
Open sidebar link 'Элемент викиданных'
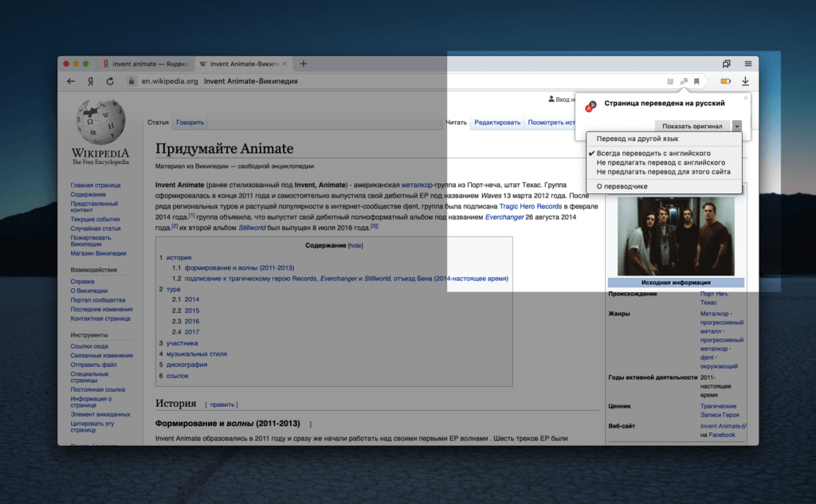pos(100,415)
